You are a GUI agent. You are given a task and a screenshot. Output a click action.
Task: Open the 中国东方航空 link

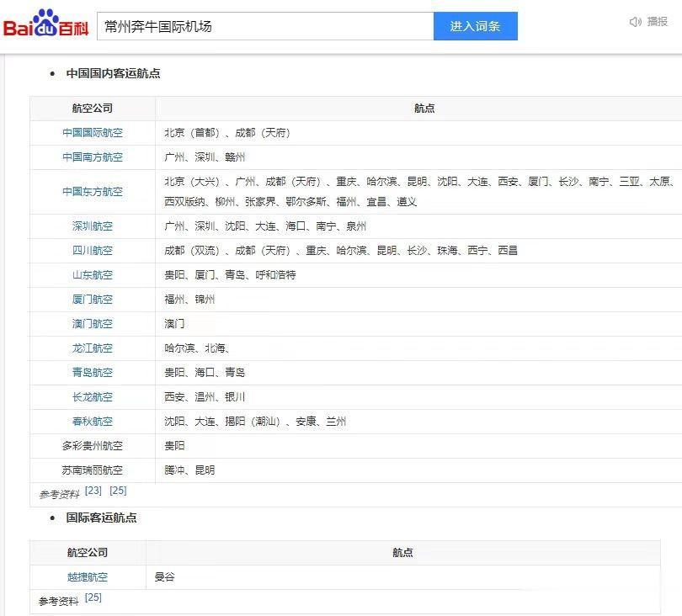[93, 192]
